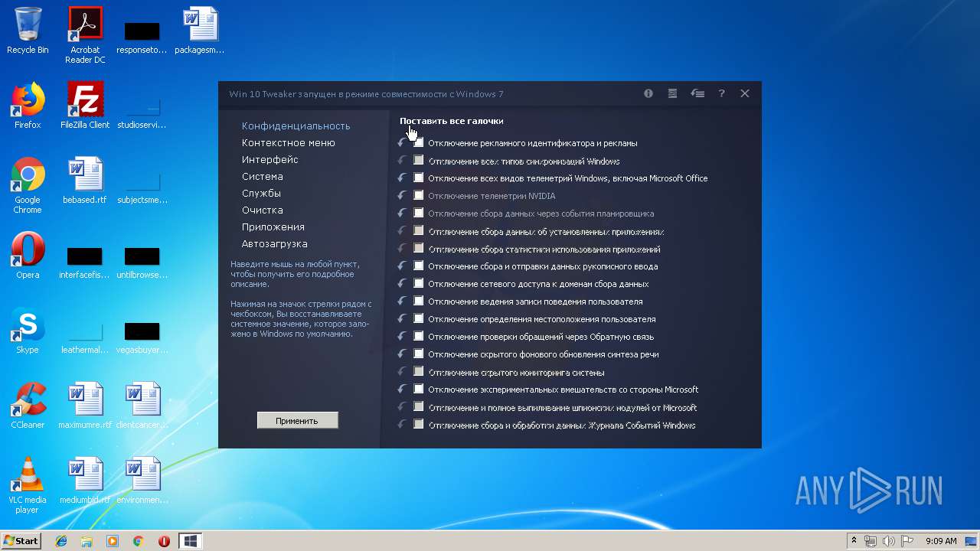This screenshot has width=980, height=551.
Task: Click the 9:09 AM taskbar clock
Action: tap(941, 541)
